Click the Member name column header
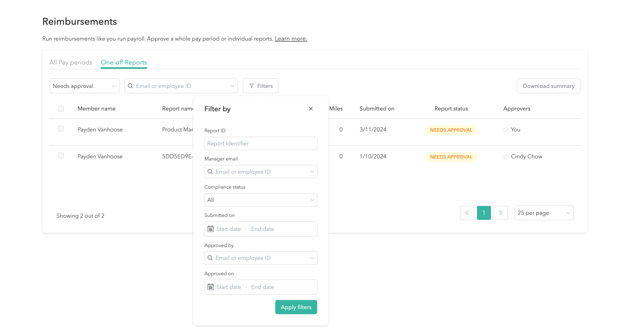 (97, 109)
